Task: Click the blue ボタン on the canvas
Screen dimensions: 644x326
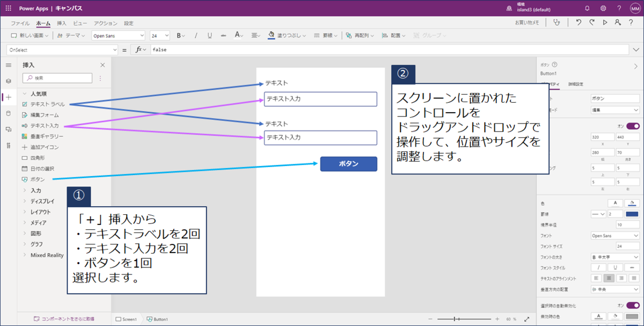Action: click(348, 164)
